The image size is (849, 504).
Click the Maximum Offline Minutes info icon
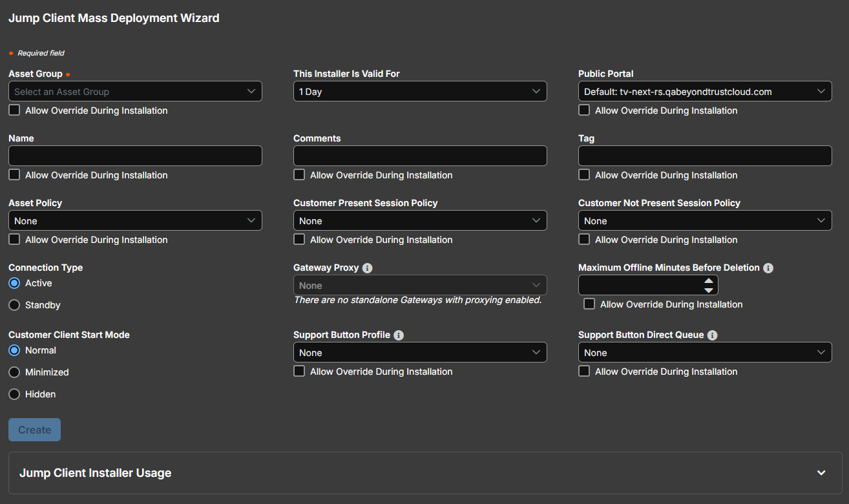click(x=768, y=268)
